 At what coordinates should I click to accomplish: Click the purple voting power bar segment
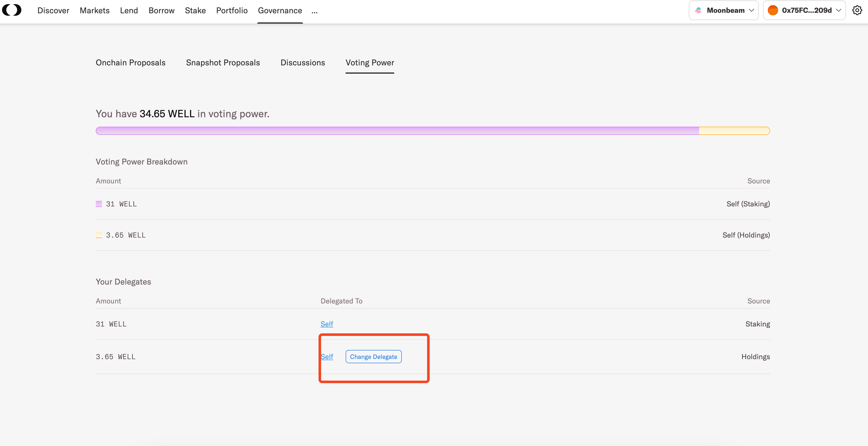point(397,131)
